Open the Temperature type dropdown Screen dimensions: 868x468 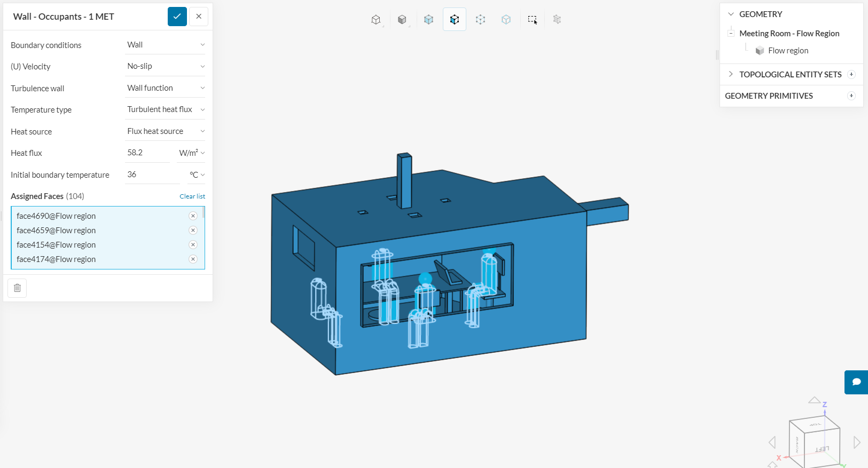(x=165, y=109)
